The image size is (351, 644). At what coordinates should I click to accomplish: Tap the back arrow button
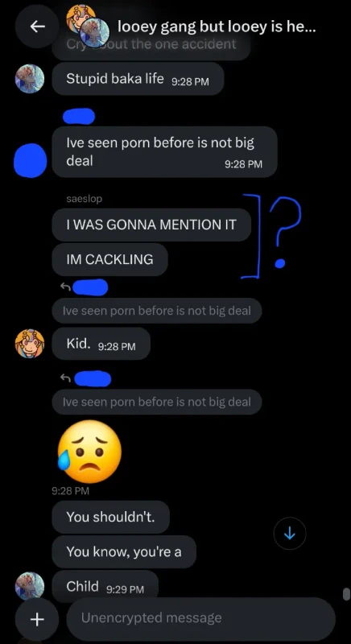37,27
